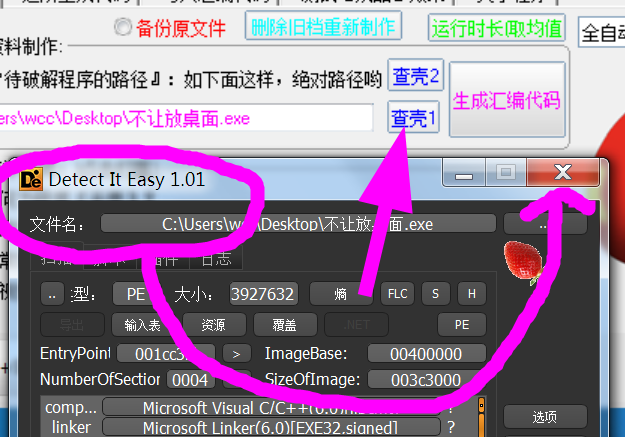Click the .NET button
This screenshot has width=625, height=437.
tap(356, 325)
